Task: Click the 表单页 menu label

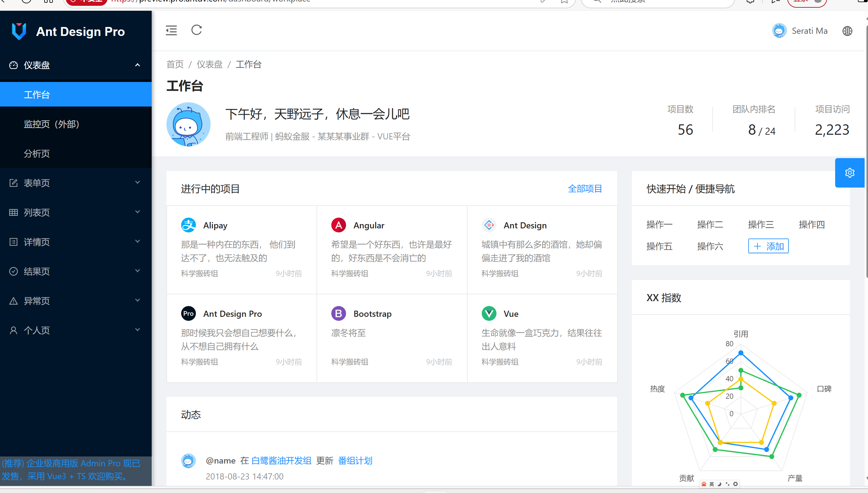Action: (x=37, y=183)
